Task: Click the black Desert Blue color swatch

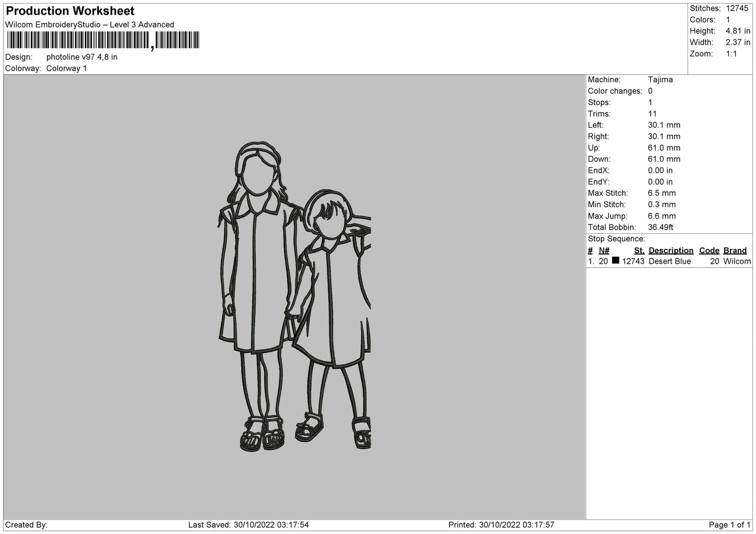Action: (616, 260)
